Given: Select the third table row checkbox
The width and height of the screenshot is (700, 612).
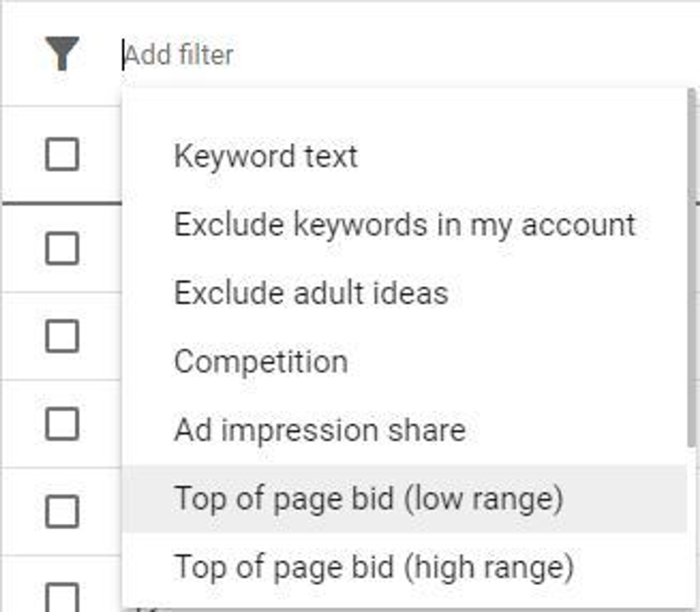Looking at the screenshot, I should 62,423.
